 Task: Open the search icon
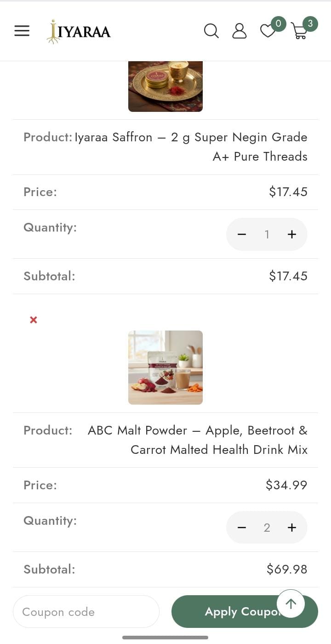(211, 31)
